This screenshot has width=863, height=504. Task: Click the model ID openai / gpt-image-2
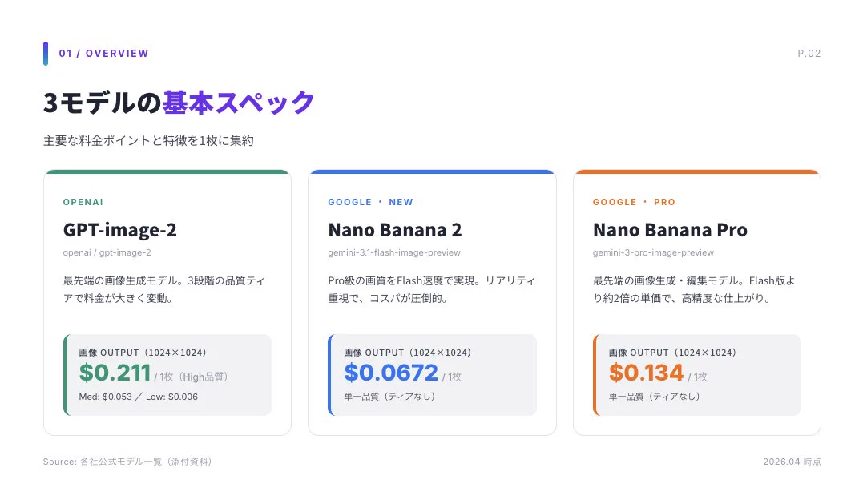[x=107, y=252]
